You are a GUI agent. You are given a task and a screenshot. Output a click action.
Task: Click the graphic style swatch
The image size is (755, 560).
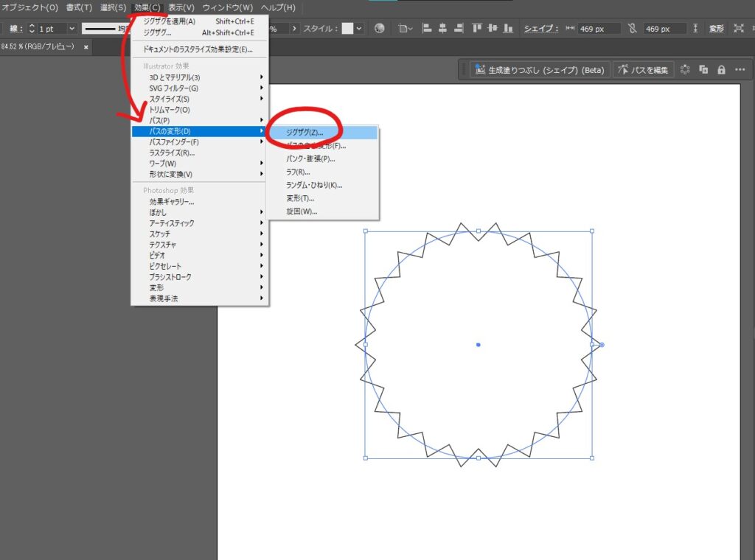pos(347,29)
